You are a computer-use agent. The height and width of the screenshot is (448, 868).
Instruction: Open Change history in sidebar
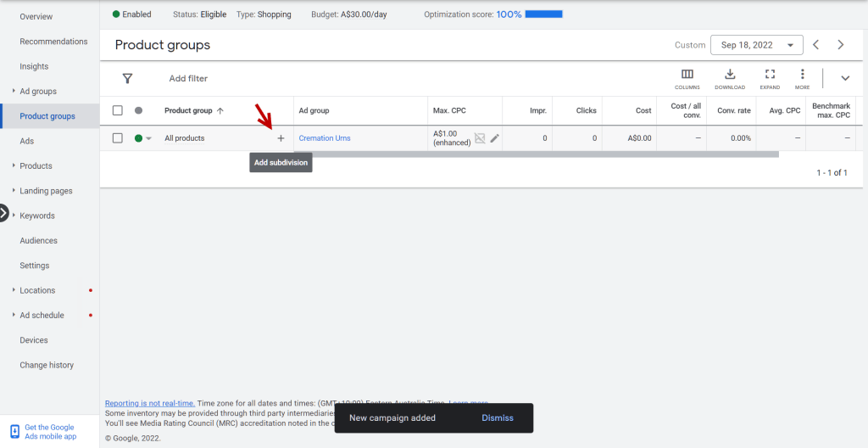coord(47,365)
